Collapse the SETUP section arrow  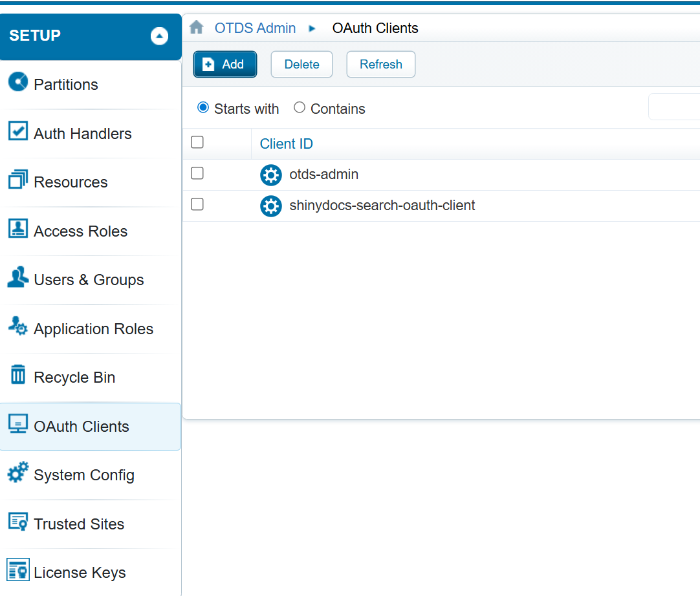pyautogui.click(x=159, y=36)
